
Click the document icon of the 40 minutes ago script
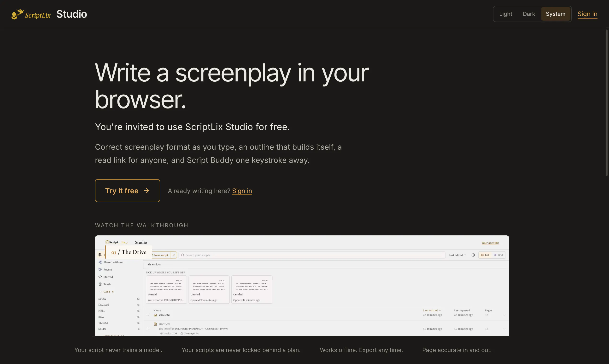click(155, 324)
